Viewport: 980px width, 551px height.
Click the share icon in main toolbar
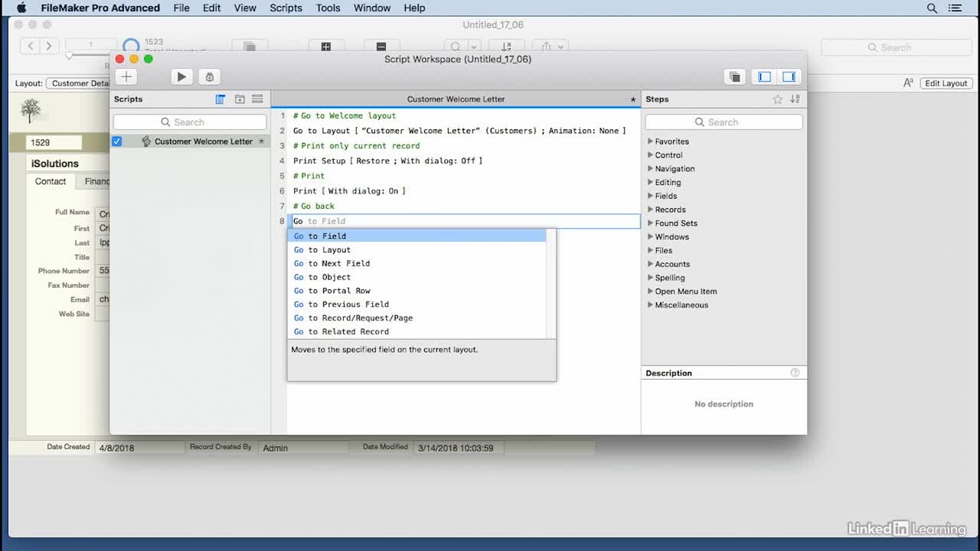click(546, 47)
